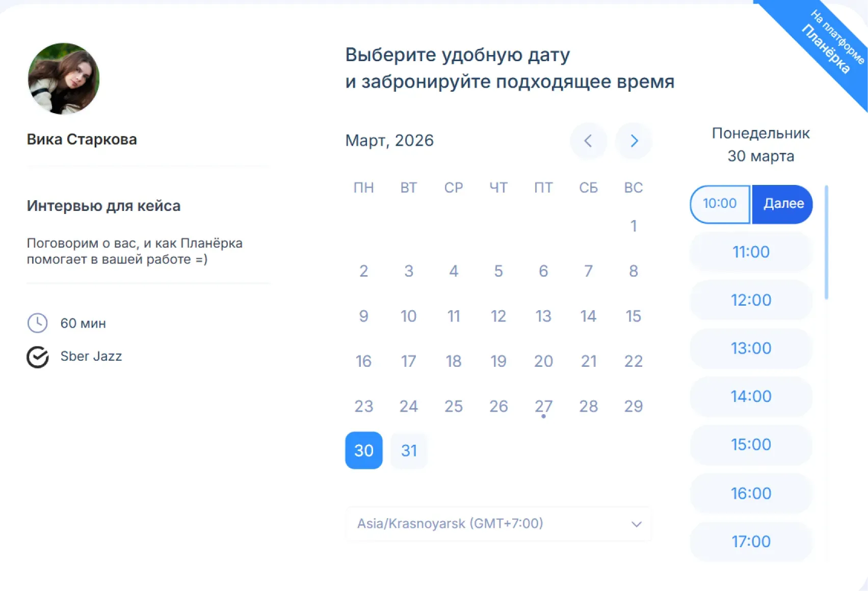The width and height of the screenshot is (868, 591).
Task: Choose the 11:00 time slot
Action: click(x=751, y=252)
